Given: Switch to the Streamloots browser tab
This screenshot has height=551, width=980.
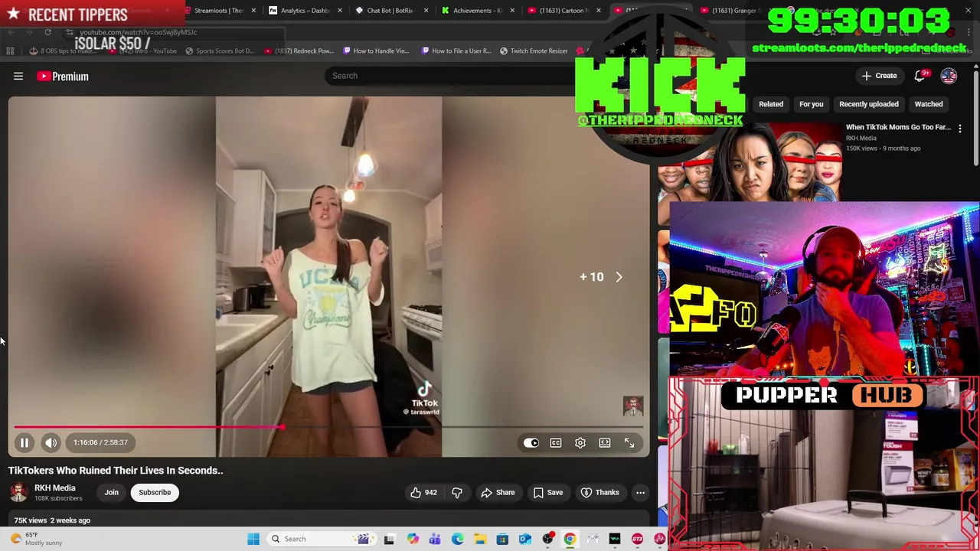Looking at the screenshot, I should (x=217, y=11).
